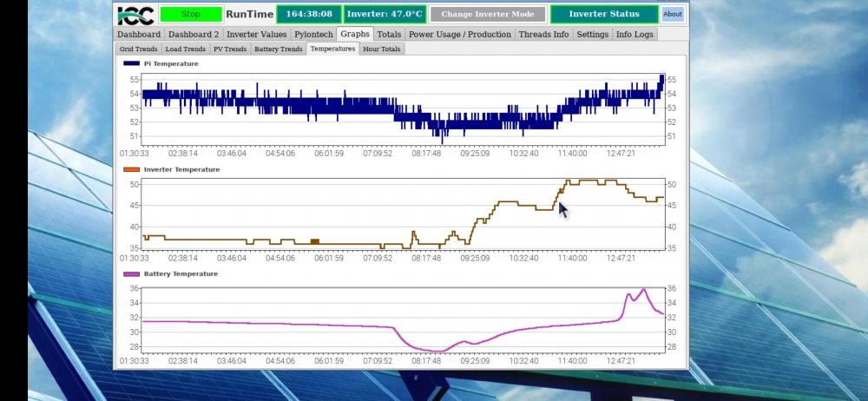The image size is (868, 401).
Task: Click the 08:17:48 label under Pi chart
Action: 426,153
